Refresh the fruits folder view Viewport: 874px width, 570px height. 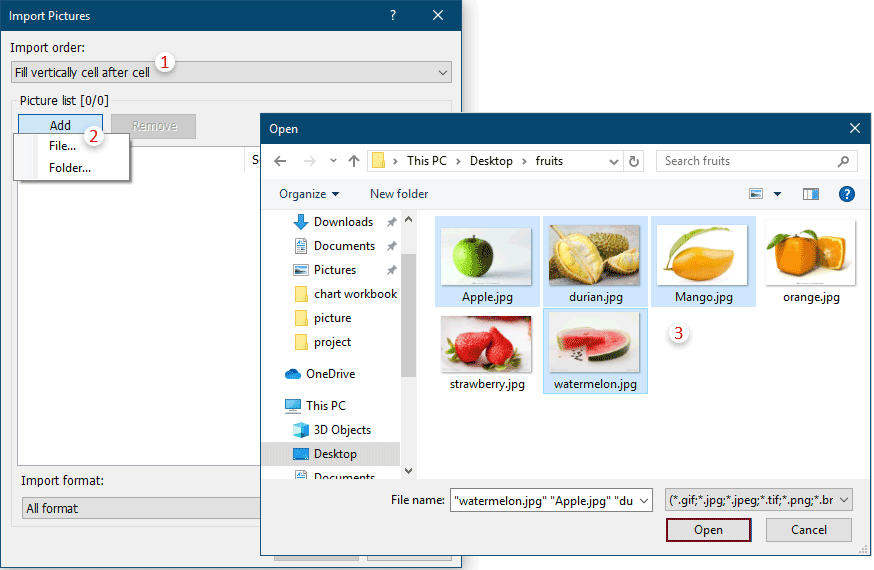click(633, 161)
